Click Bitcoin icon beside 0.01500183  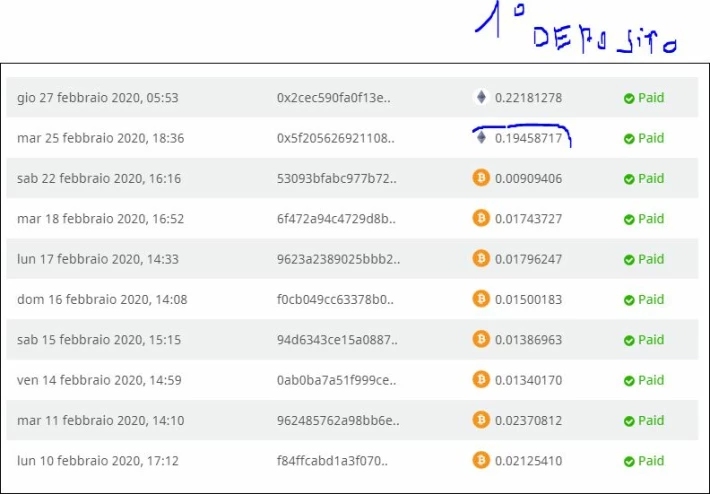[481, 298]
